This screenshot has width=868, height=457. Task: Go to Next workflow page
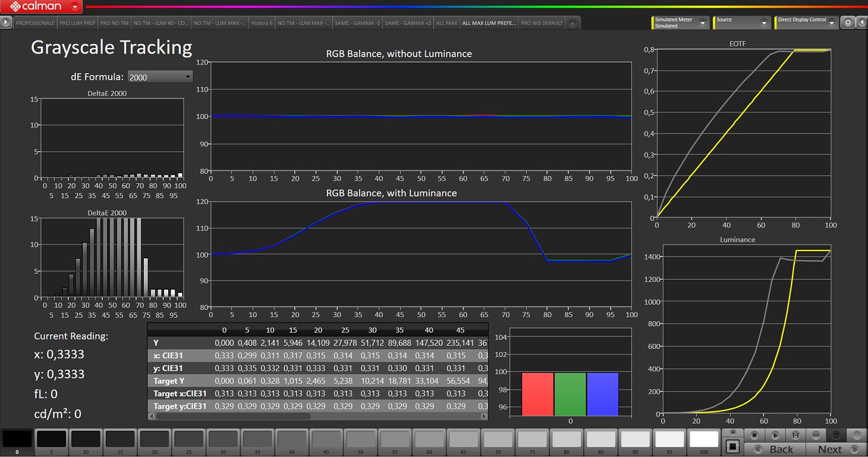pyautogui.click(x=836, y=449)
